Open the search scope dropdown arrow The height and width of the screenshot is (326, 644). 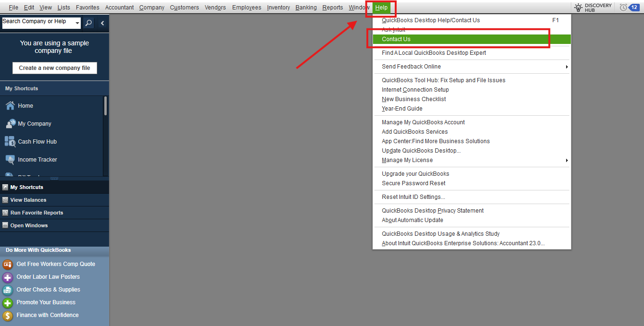click(77, 23)
